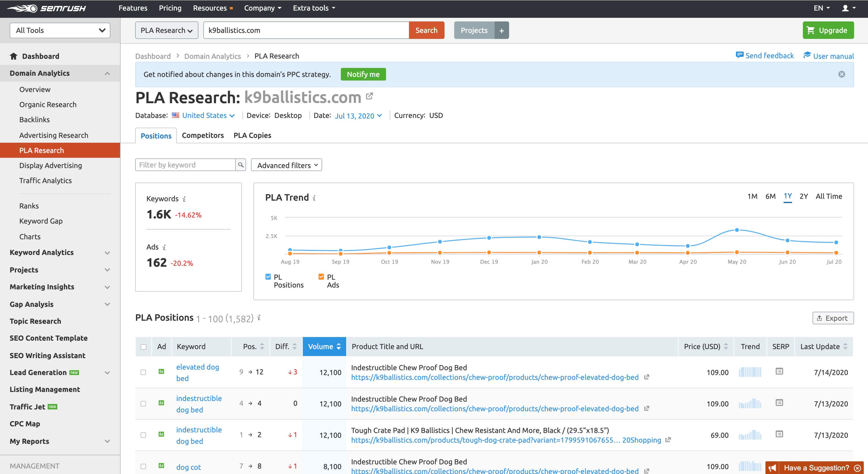Click the Send feedback chat icon

click(x=739, y=55)
